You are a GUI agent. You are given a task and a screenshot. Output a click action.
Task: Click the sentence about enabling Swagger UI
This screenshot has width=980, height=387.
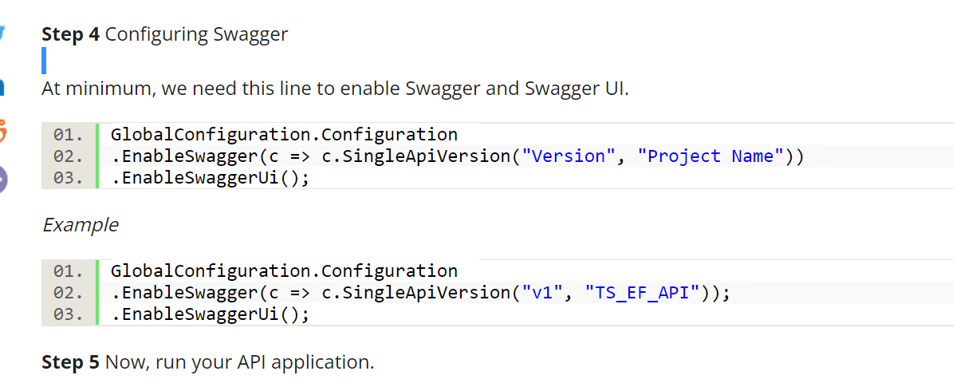pos(335,89)
